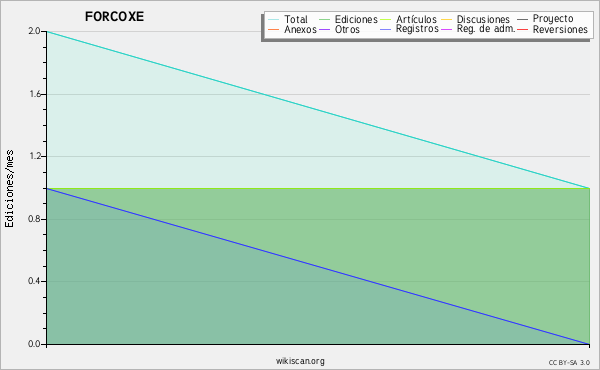Click the 0.0 y-axis tick label
Image resolution: width=600 pixels, height=370 pixels.
tap(34, 344)
